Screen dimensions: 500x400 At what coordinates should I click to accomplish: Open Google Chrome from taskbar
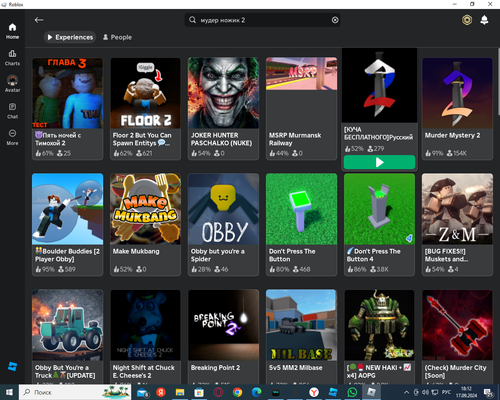tap(237, 392)
